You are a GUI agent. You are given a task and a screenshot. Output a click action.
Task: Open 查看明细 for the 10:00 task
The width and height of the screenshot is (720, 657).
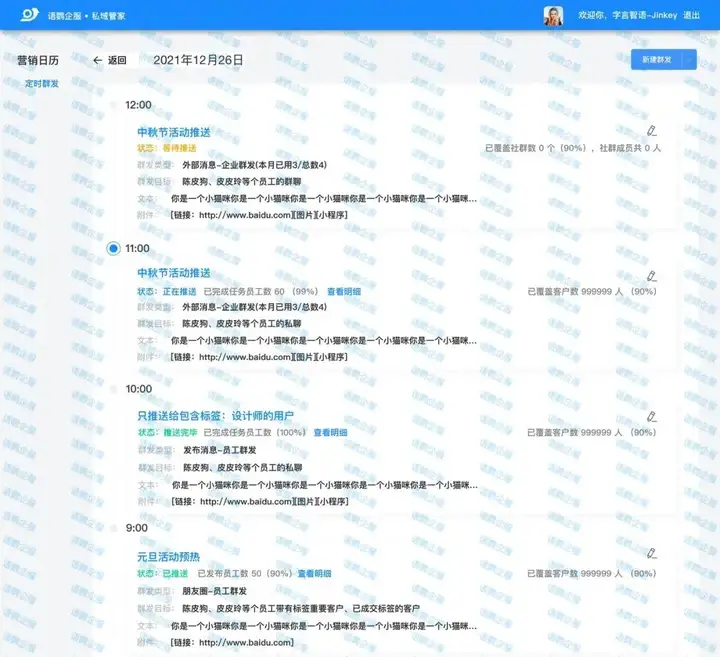(330, 433)
